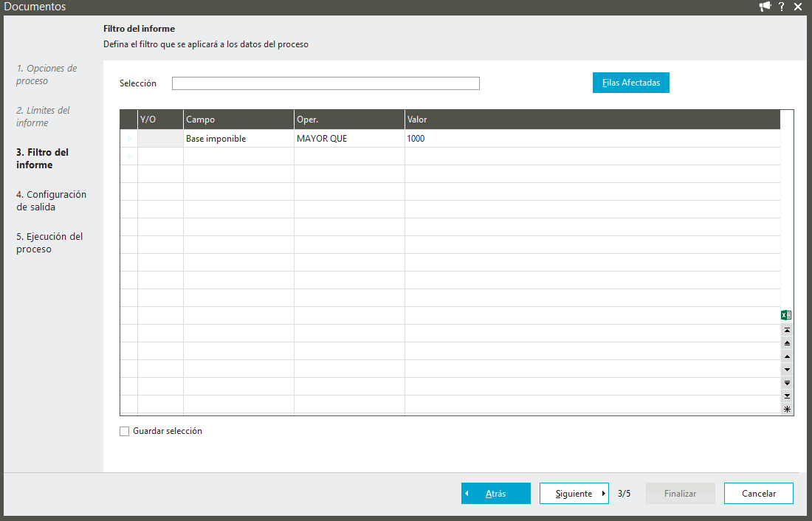Screen dimensions: 812x521
Task: Click the Cancelar button
Action: [759, 494]
